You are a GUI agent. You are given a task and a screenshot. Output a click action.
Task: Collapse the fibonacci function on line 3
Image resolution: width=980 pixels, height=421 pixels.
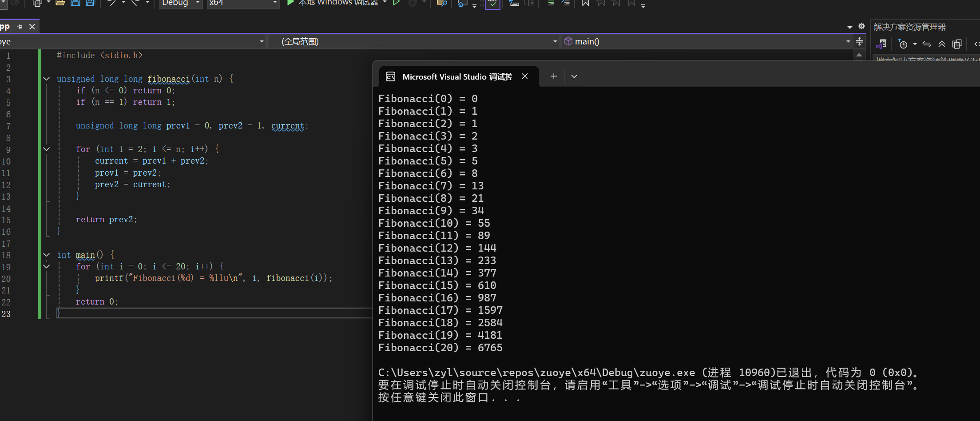[47, 79]
